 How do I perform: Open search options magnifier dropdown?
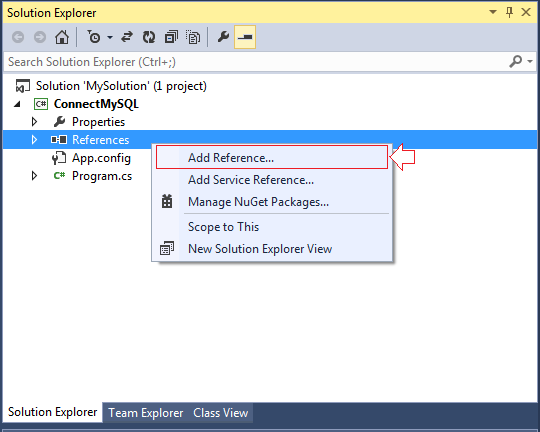click(x=521, y=62)
